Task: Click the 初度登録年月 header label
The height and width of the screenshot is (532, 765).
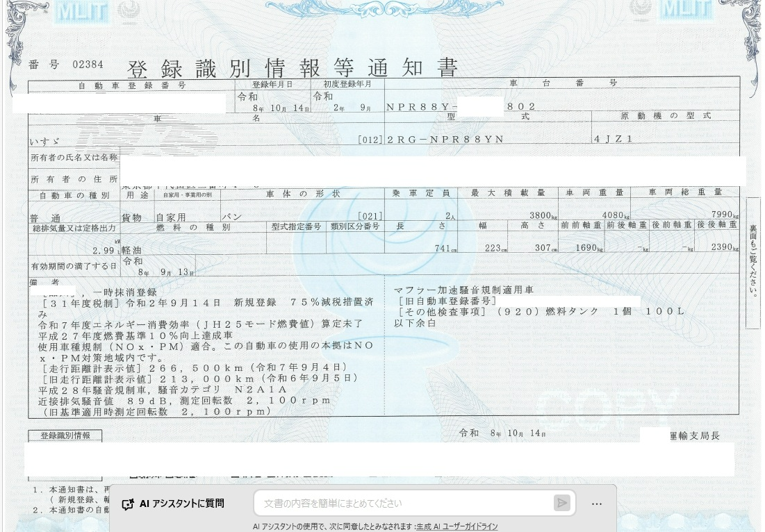Action: click(x=347, y=84)
